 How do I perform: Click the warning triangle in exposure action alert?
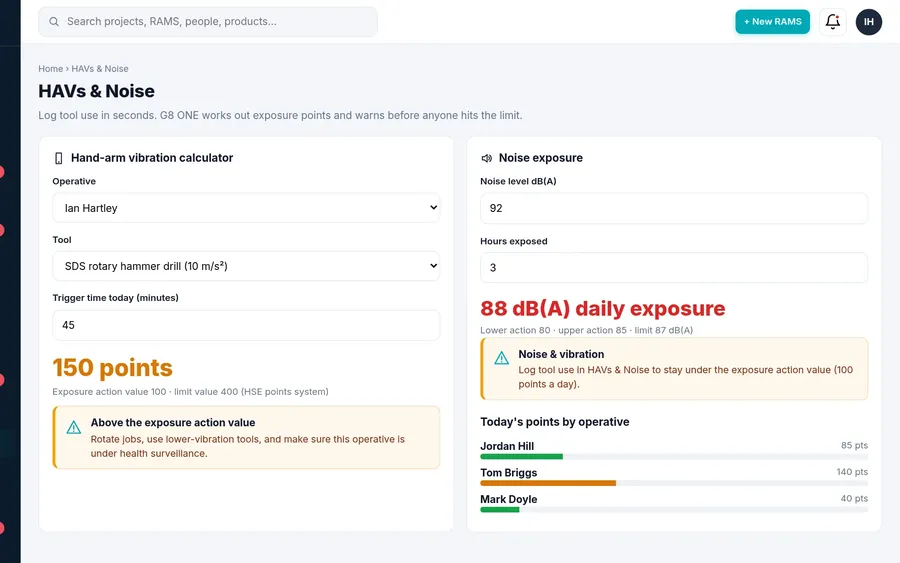(x=73, y=428)
